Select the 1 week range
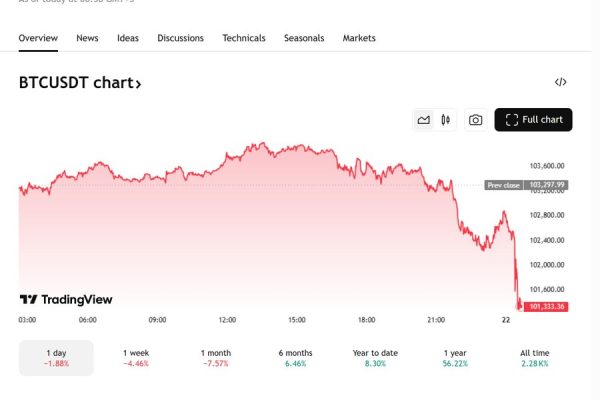 click(136, 358)
